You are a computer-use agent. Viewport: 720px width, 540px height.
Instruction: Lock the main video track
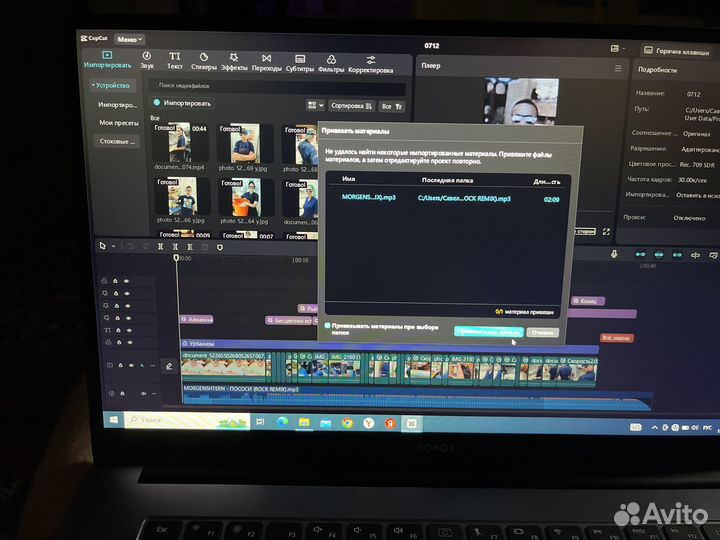[120, 365]
